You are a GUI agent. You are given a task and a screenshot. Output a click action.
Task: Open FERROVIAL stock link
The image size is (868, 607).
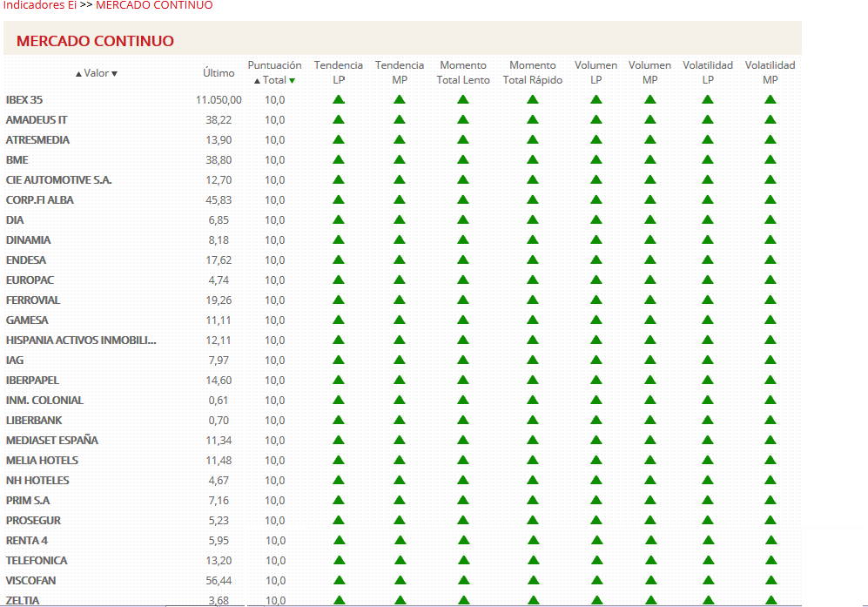[33, 300]
